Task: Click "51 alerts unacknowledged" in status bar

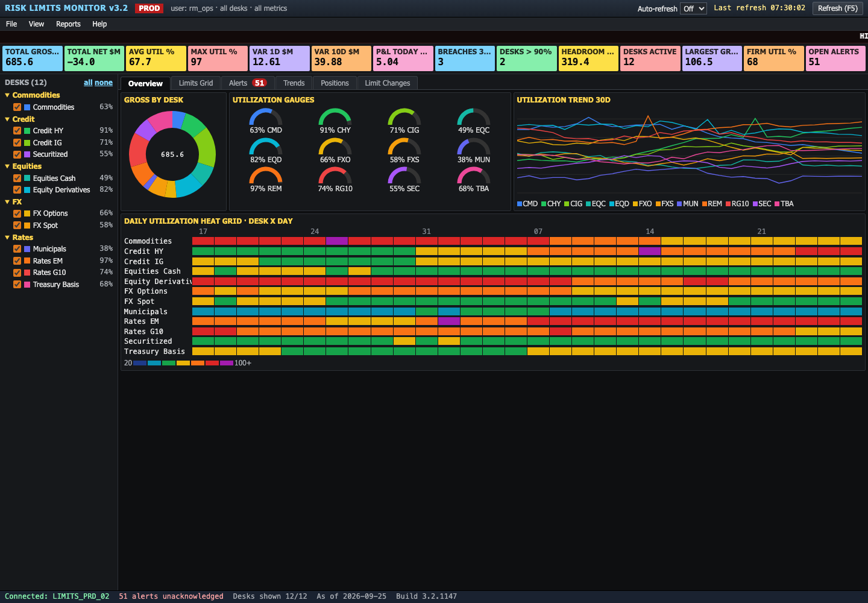Action: (x=171, y=596)
